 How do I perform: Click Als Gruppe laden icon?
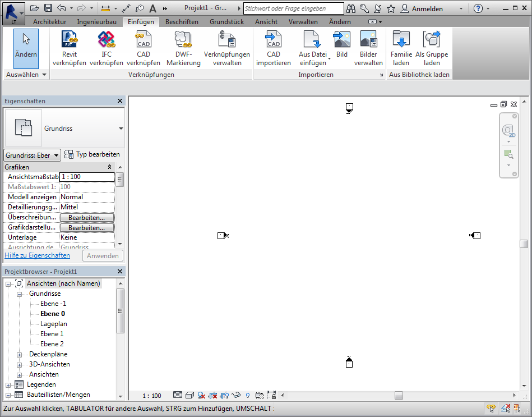pos(432,39)
